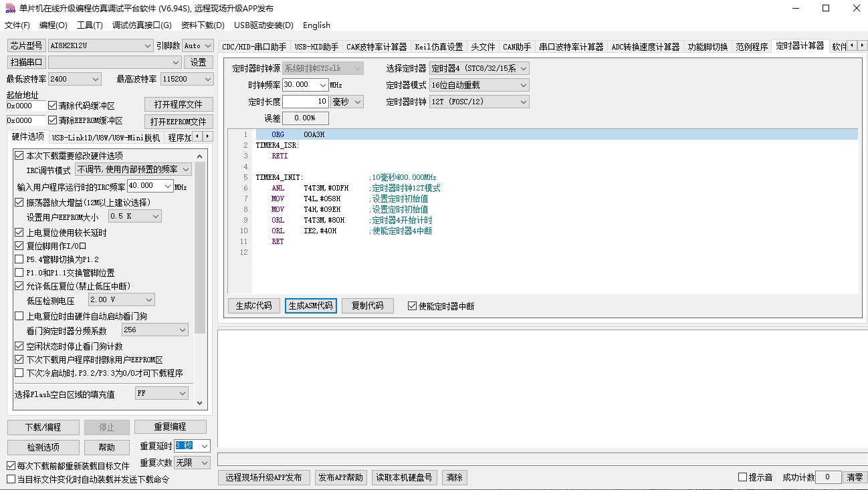Click 远程现场升级APP发布 button

263,477
